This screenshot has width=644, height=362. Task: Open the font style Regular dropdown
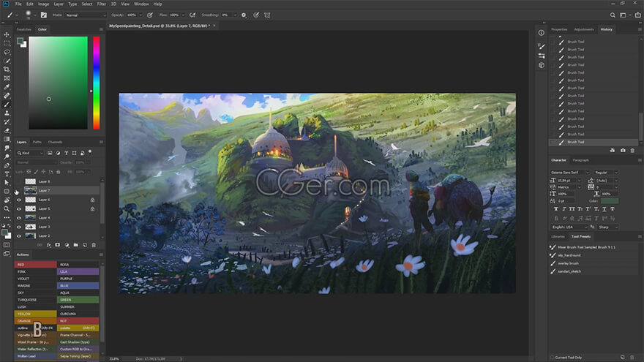606,173
